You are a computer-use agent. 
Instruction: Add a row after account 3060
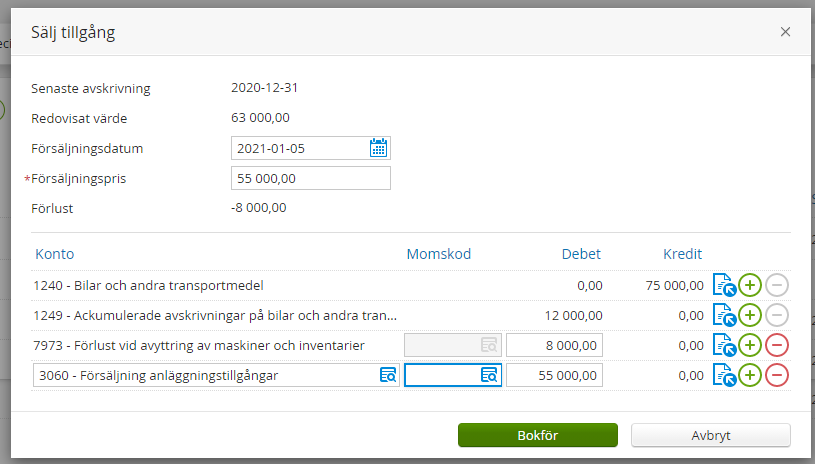coord(750,376)
